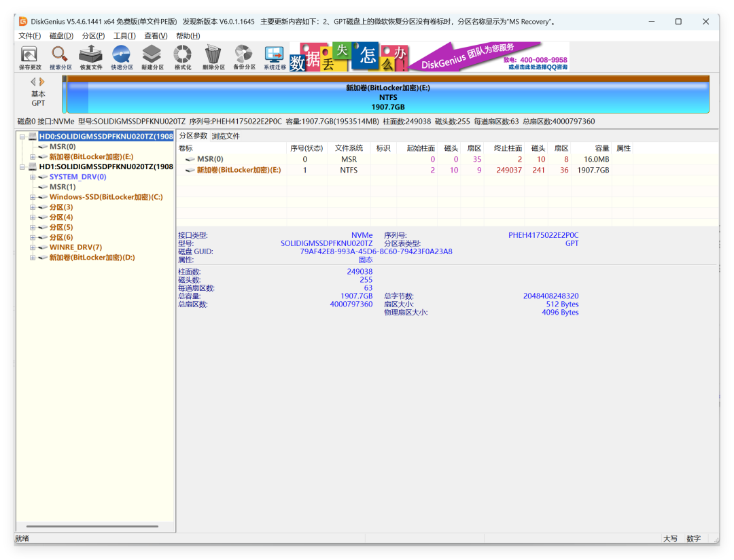
Task: Click the 就绪 status bar text
Action: pyautogui.click(x=22, y=538)
